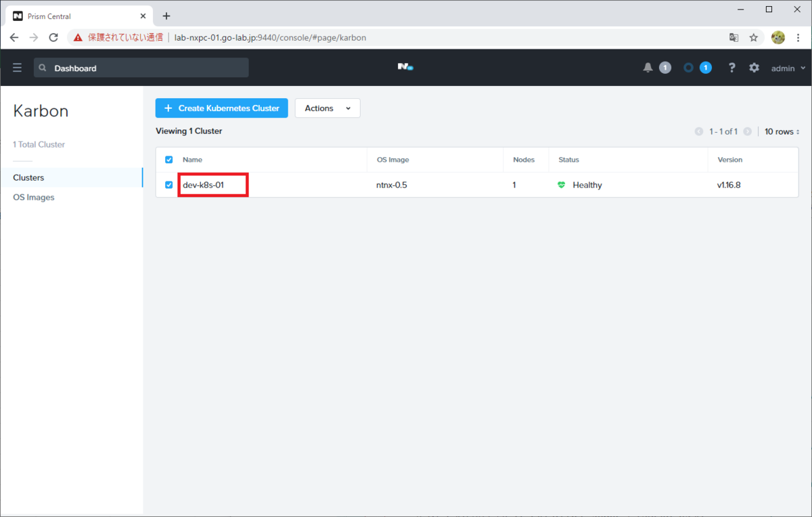Toggle the select-all header checkbox
Image resolution: width=812 pixels, height=517 pixels.
pyautogui.click(x=169, y=160)
